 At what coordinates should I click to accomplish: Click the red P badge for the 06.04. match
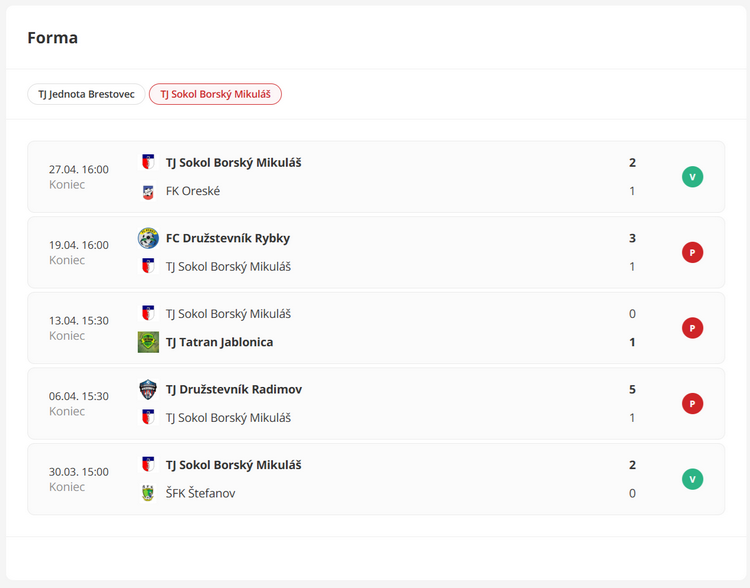point(692,404)
